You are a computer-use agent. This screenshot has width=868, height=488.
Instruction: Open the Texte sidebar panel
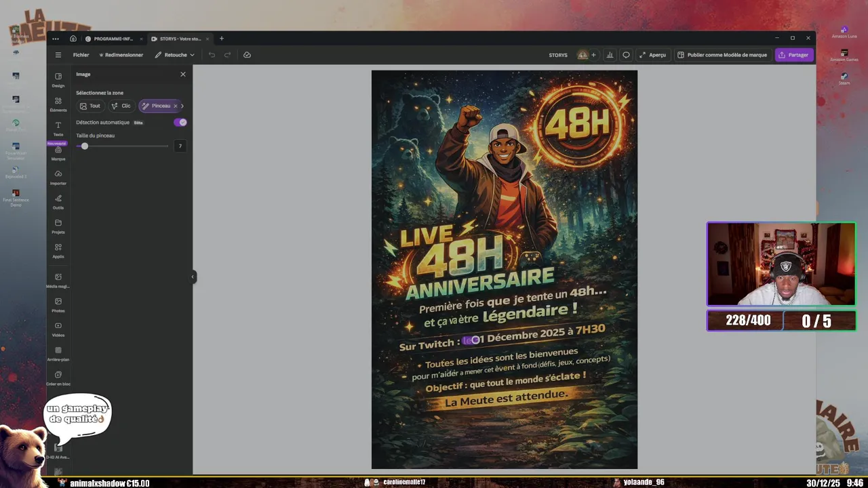(58, 129)
